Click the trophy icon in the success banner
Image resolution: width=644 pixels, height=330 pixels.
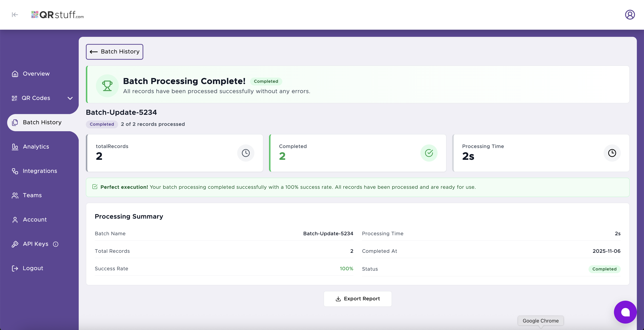pos(107,85)
